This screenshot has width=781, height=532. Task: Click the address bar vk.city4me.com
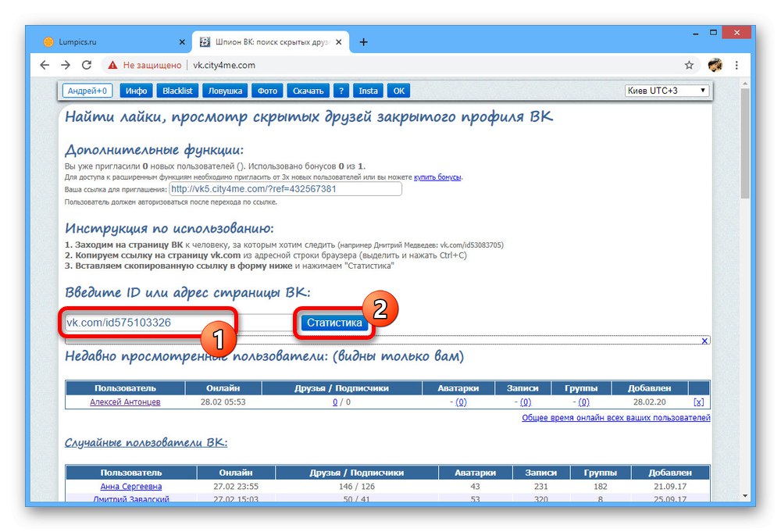224,66
